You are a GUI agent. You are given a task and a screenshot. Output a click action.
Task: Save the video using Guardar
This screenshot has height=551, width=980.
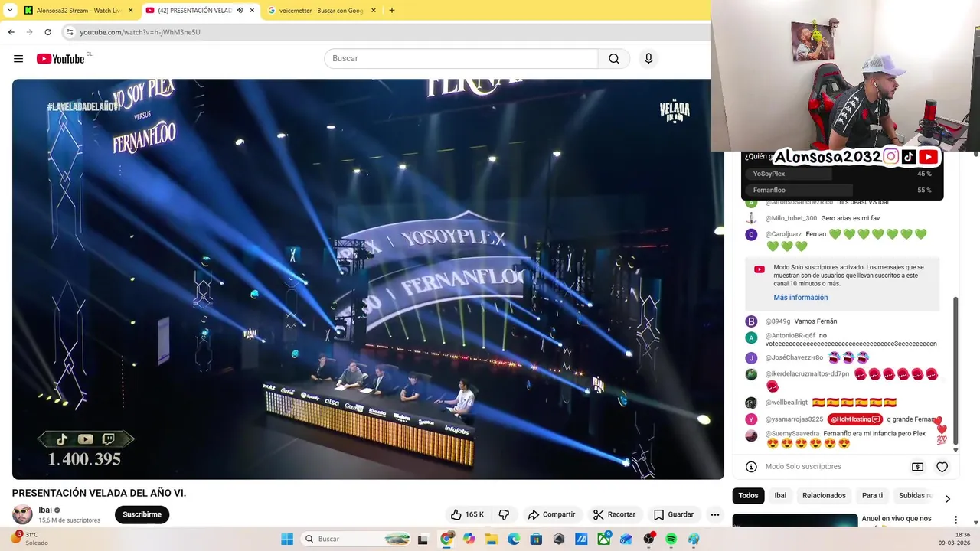pyautogui.click(x=674, y=514)
